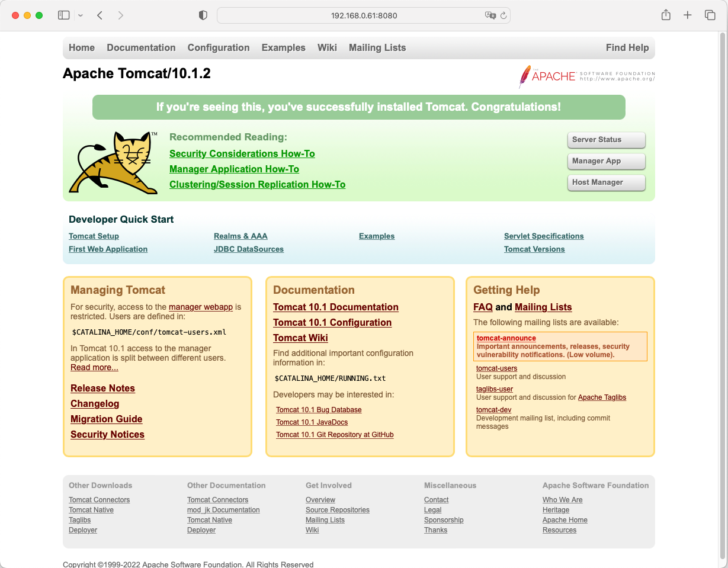Open the sidebar tab group dropdown chevron

81,15
